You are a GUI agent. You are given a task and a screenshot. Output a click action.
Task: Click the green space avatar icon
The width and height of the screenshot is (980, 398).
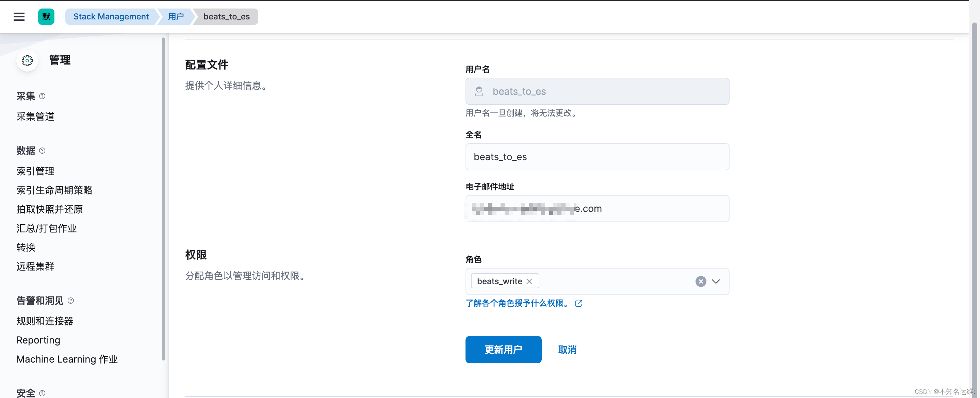coord(46,16)
